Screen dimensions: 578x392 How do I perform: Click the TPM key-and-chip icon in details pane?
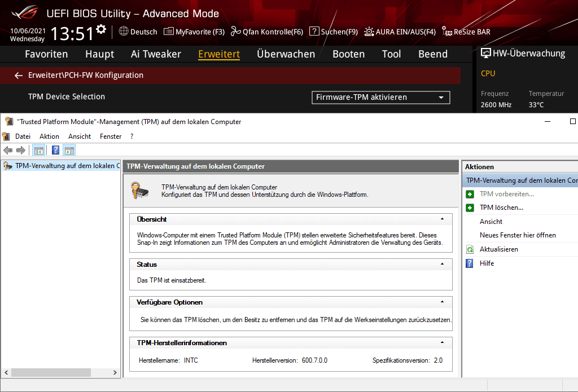(x=140, y=191)
